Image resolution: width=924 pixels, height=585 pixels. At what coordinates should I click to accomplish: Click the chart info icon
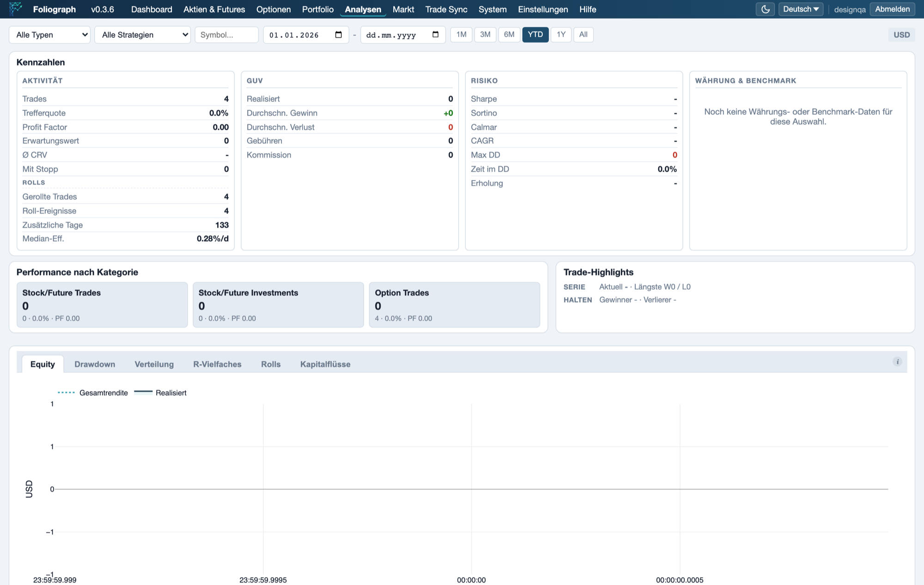coord(897,362)
